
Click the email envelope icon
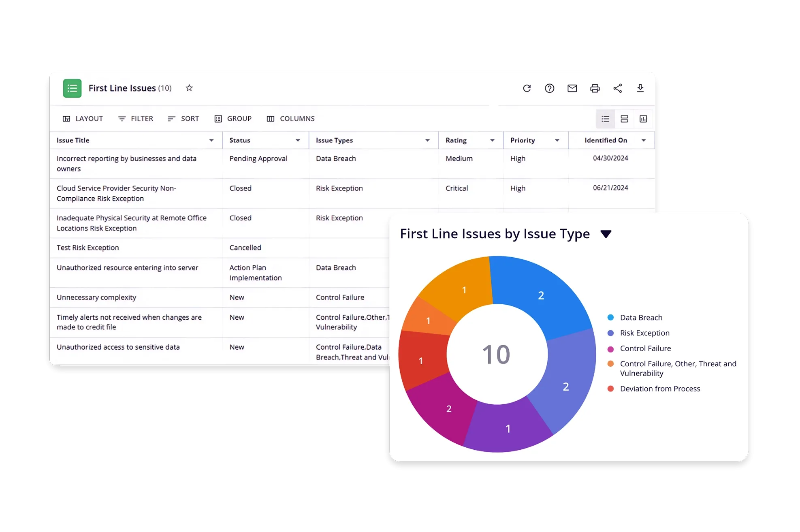tap(572, 88)
